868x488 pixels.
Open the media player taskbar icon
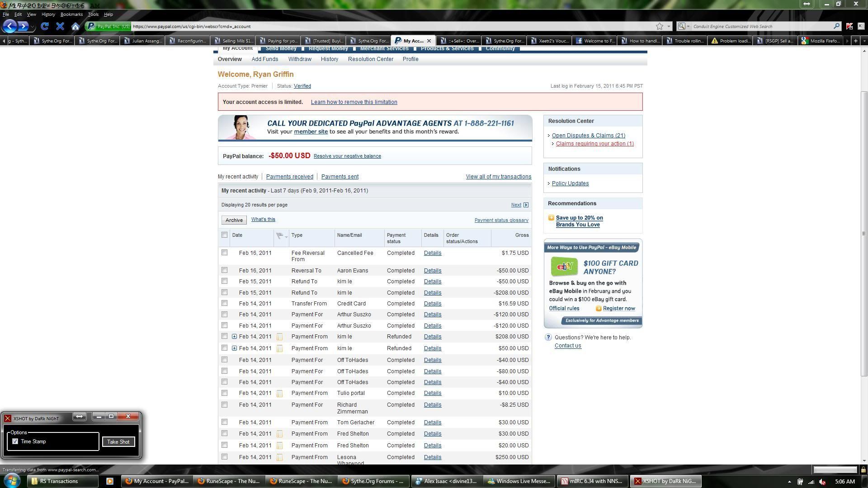(x=109, y=481)
